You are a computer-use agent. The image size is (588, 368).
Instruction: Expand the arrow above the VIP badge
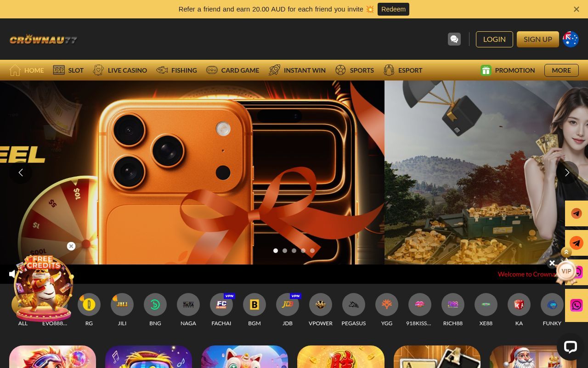coord(566,252)
